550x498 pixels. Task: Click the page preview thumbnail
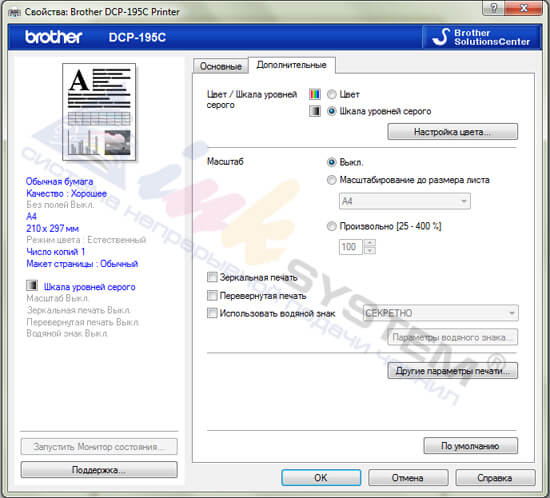pyautogui.click(x=99, y=112)
